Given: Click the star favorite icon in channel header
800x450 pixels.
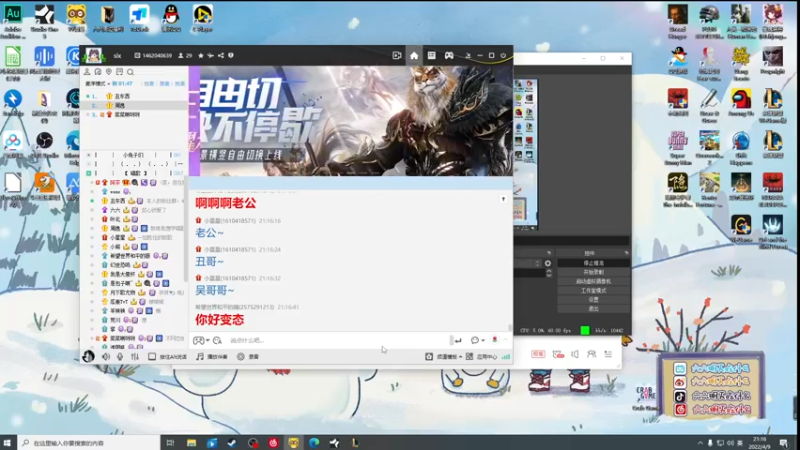Looking at the screenshot, I should [x=201, y=56].
